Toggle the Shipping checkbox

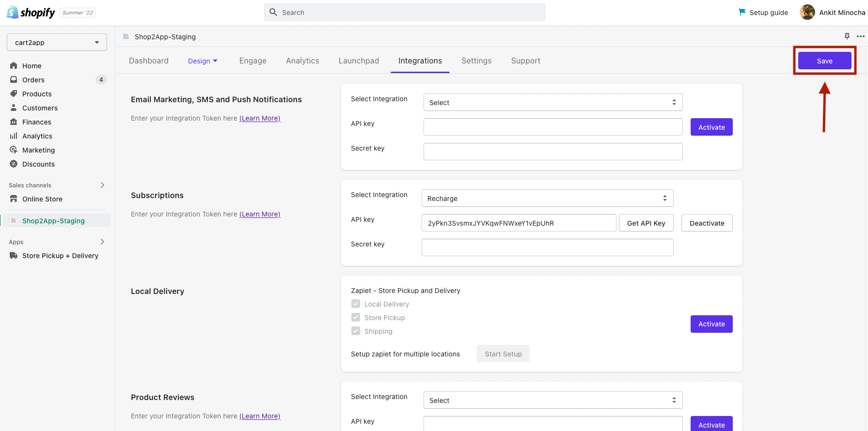click(356, 331)
